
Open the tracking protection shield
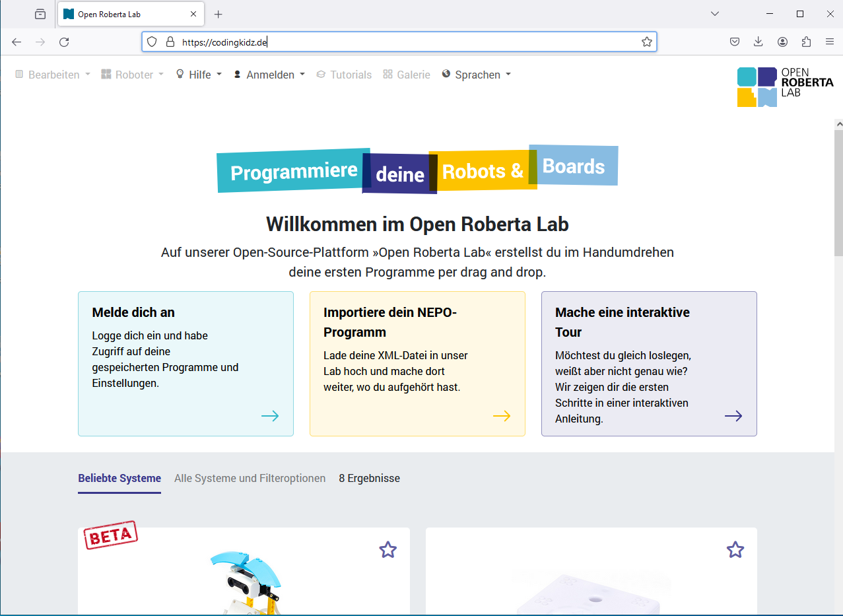coord(152,42)
